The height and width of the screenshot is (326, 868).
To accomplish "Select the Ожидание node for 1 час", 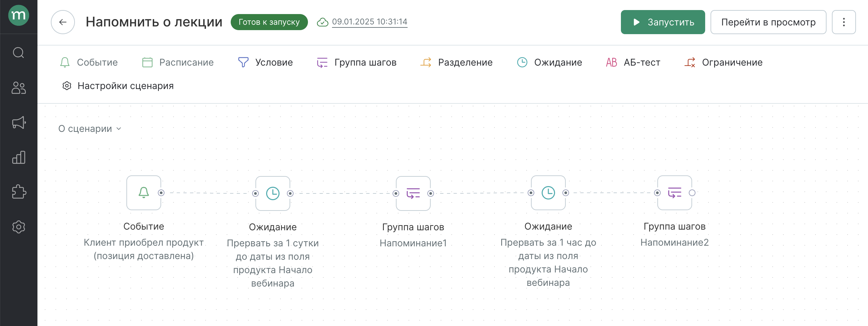I will 548,193.
